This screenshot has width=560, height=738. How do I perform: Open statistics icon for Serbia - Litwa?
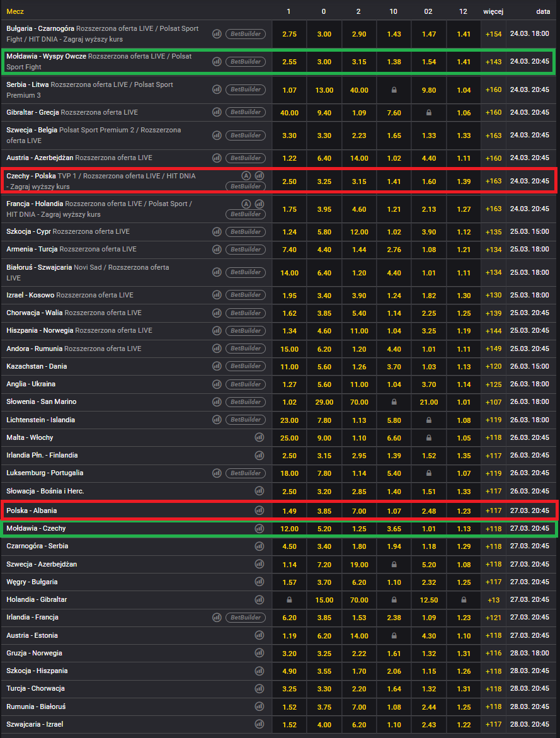tap(217, 89)
